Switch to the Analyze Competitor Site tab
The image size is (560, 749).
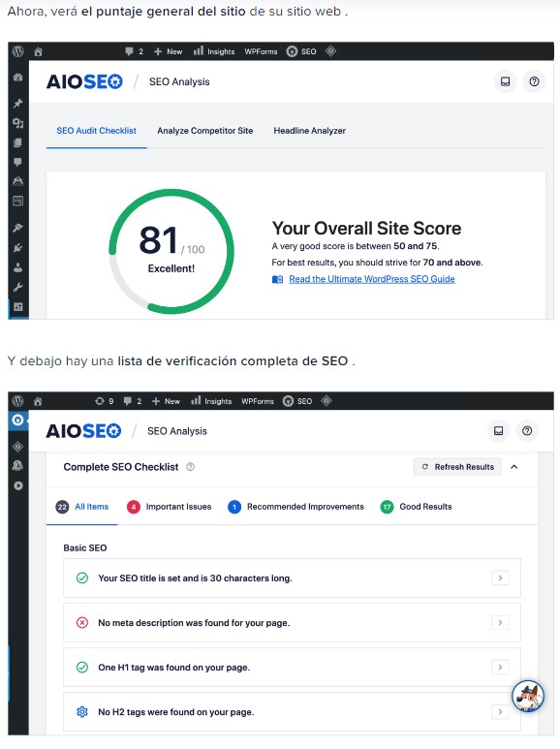(x=205, y=131)
